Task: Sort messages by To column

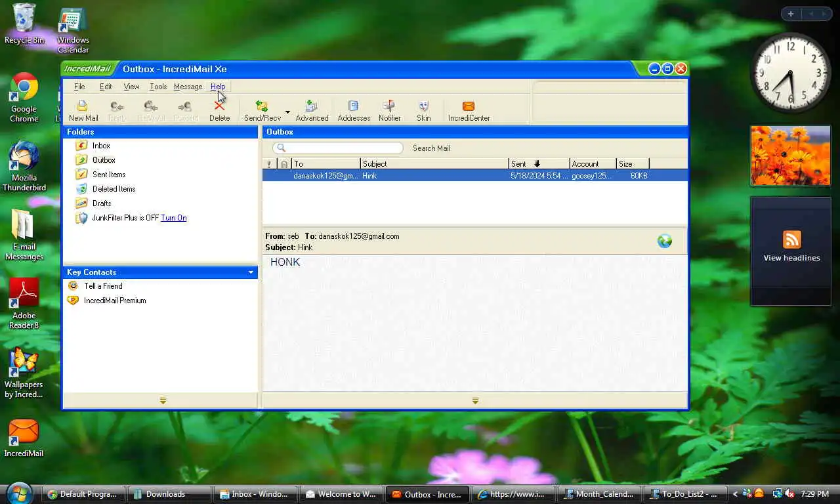Action: (x=326, y=164)
